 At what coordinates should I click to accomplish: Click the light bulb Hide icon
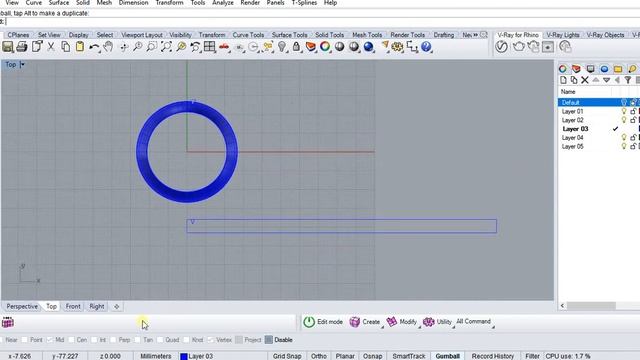282,47
